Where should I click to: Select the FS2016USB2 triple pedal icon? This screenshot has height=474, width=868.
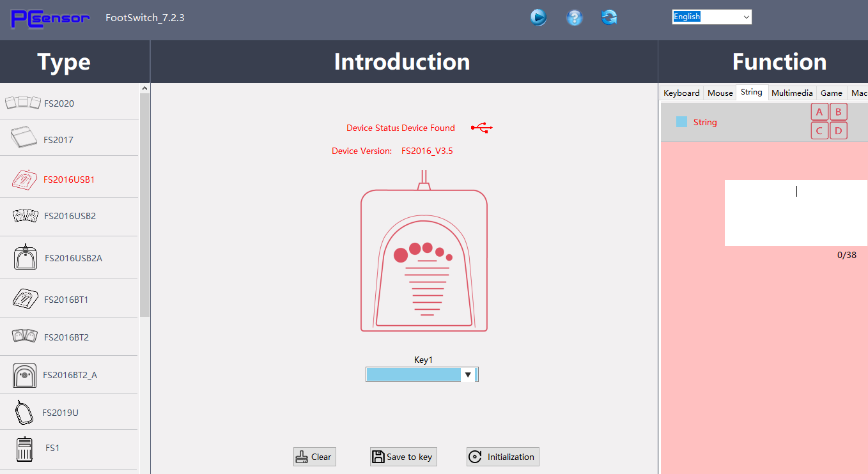click(26, 216)
